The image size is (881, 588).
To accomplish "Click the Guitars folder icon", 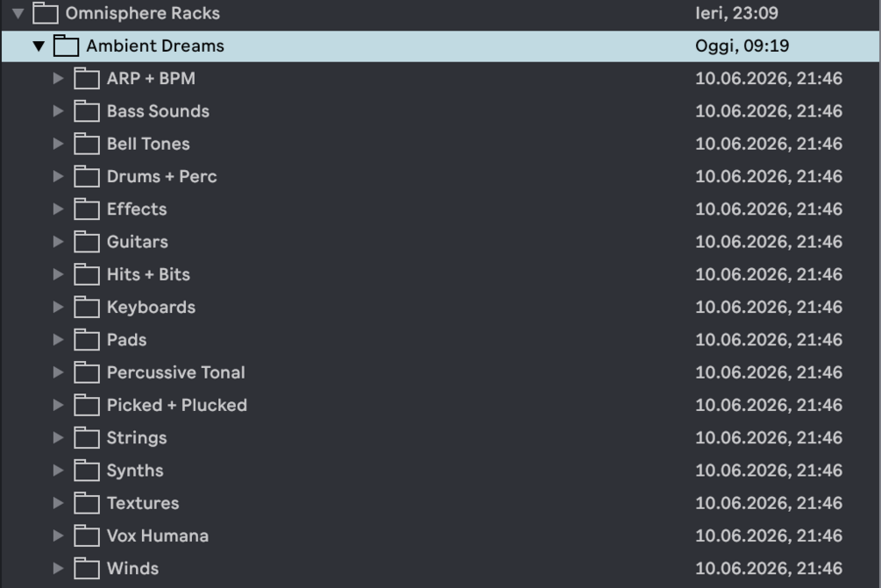I will [x=87, y=242].
